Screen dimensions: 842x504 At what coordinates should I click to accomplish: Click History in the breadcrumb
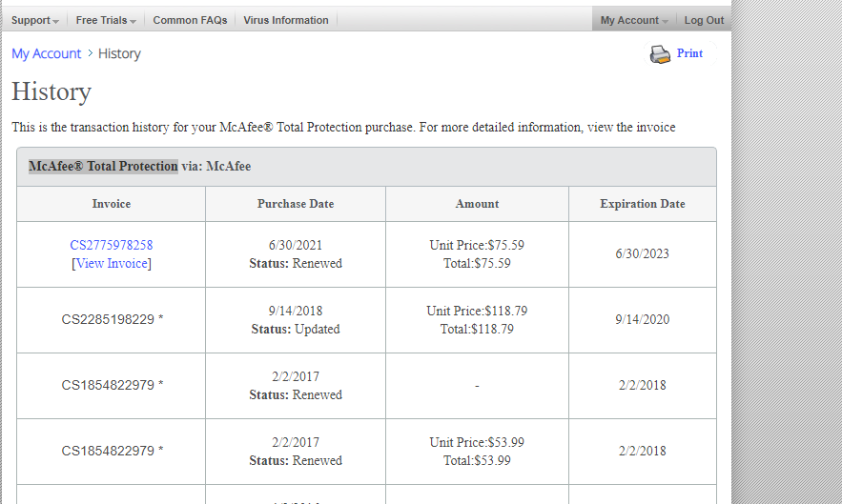119,53
